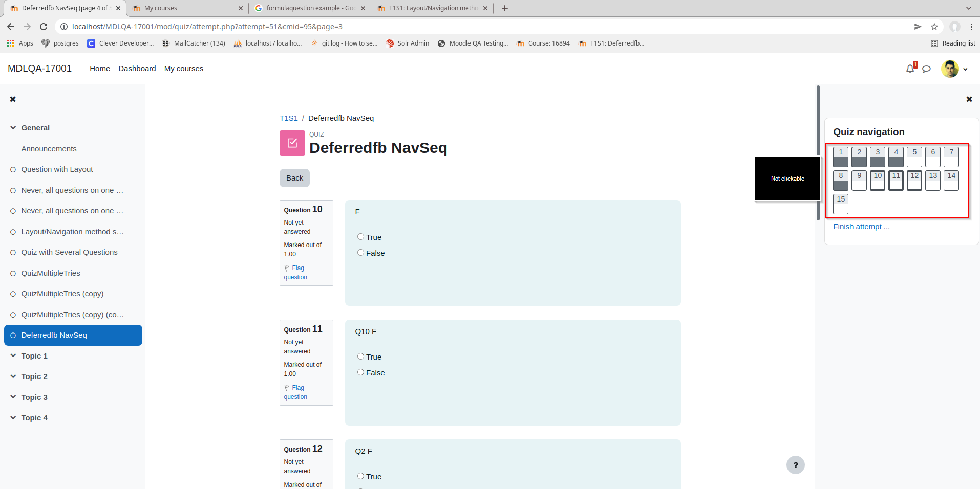Go to question 12 in quiz navigation
This screenshot has width=980, height=489.
[914, 181]
